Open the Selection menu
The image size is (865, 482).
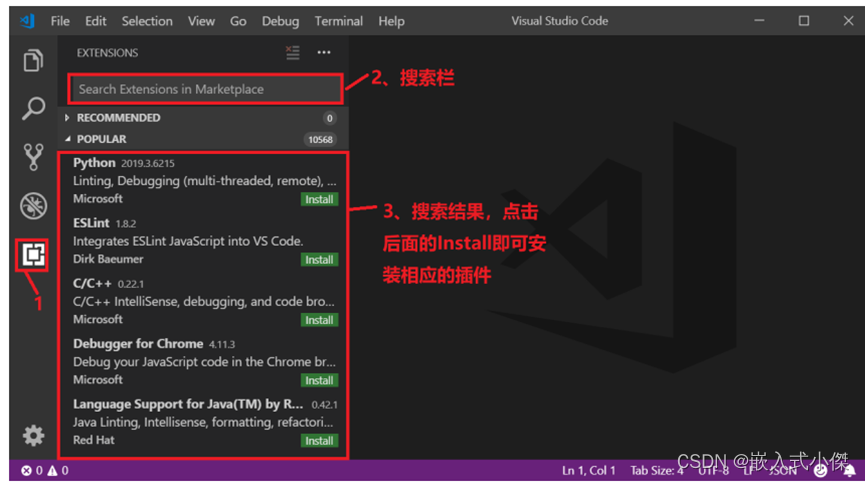[147, 21]
